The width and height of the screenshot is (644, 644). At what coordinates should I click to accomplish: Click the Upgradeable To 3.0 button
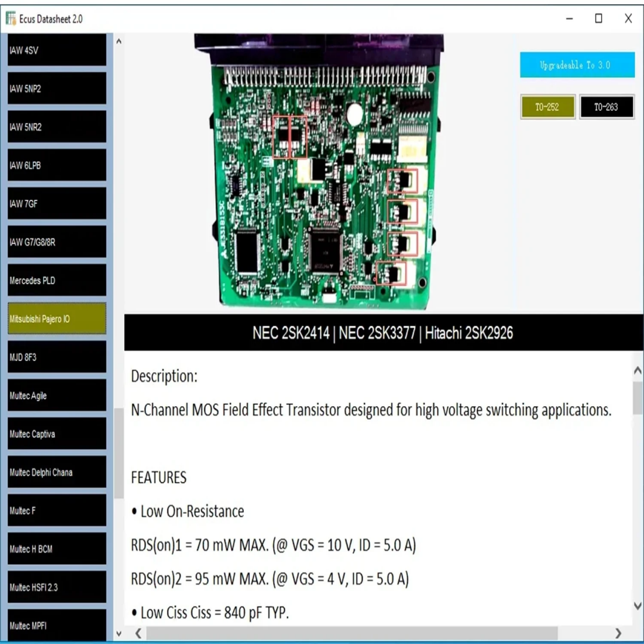click(x=577, y=65)
